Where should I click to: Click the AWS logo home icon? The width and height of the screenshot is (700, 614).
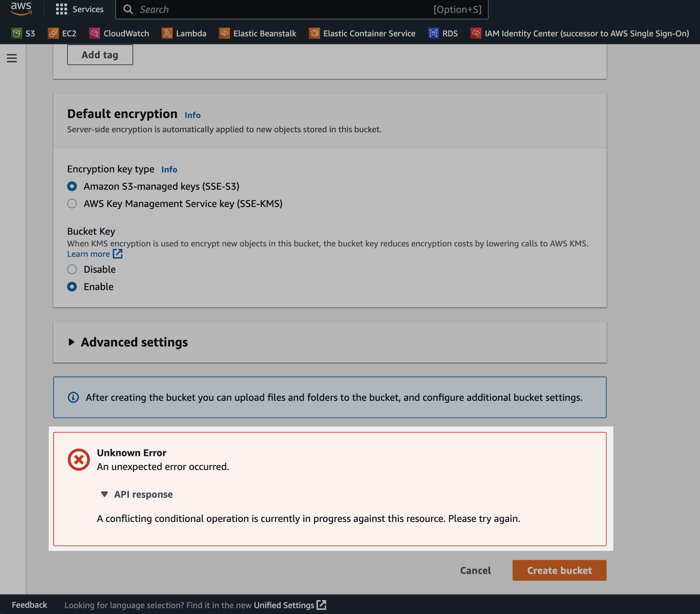(21, 9)
